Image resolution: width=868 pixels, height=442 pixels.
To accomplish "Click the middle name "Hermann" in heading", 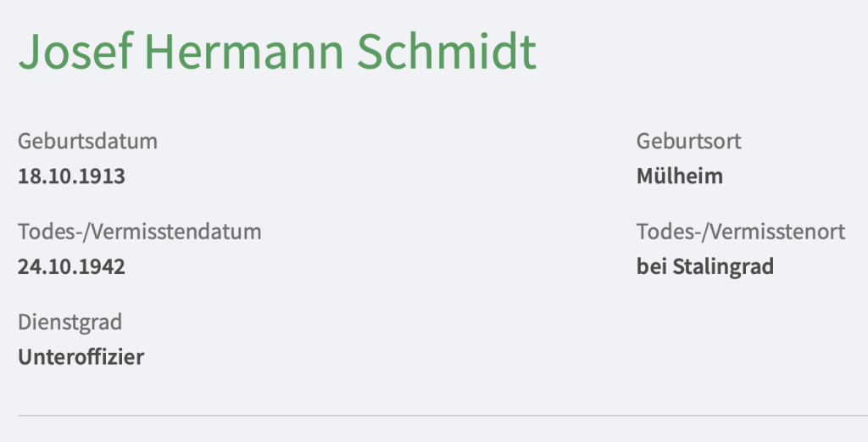I will 244,53.
